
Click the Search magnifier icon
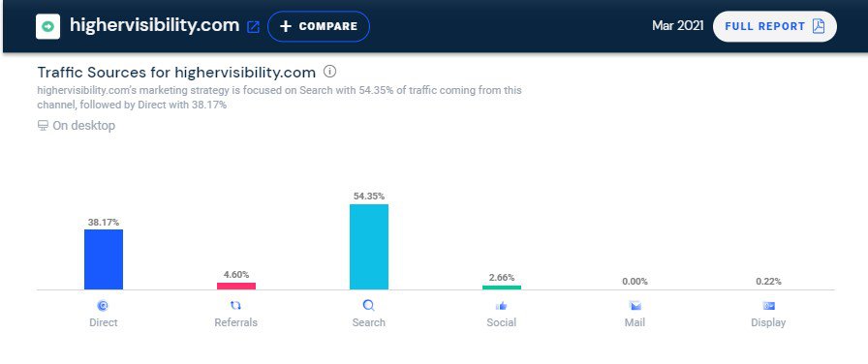point(369,305)
